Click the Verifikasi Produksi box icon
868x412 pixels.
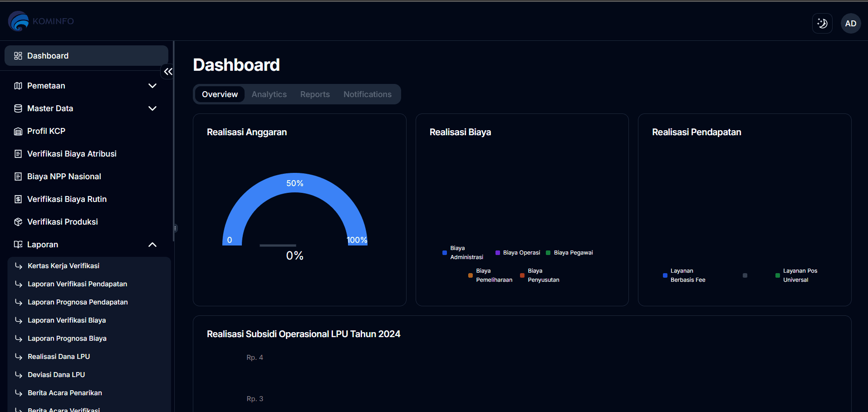click(x=18, y=222)
